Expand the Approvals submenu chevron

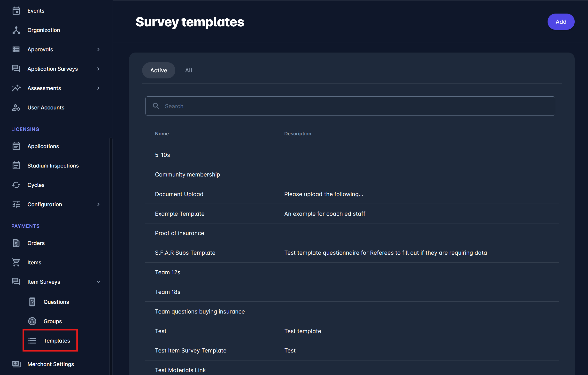(x=98, y=50)
